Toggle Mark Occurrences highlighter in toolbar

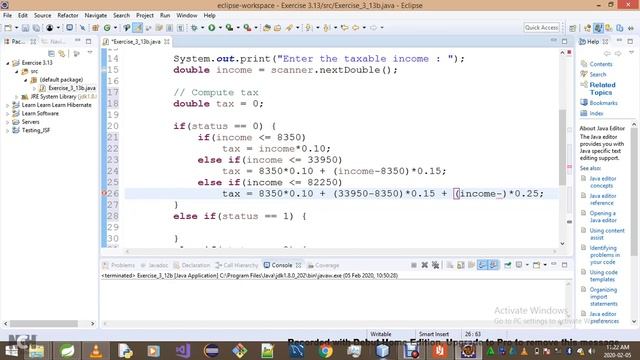pos(137,28)
